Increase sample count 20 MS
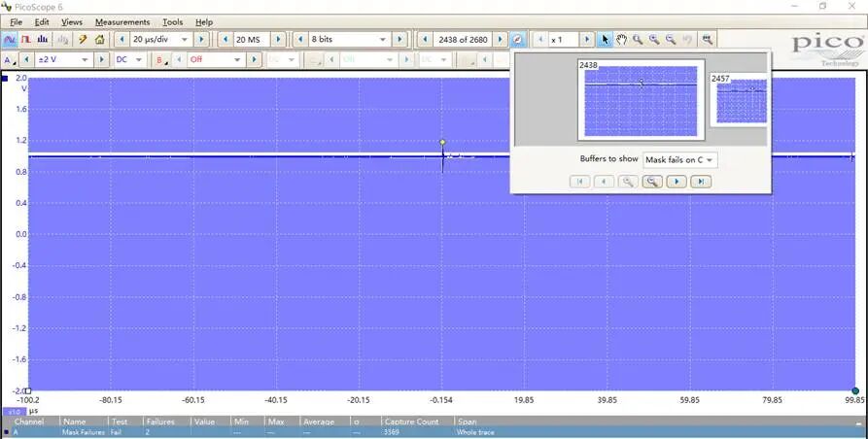The height and width of the screenshot is (439, 868). (278, 39)
